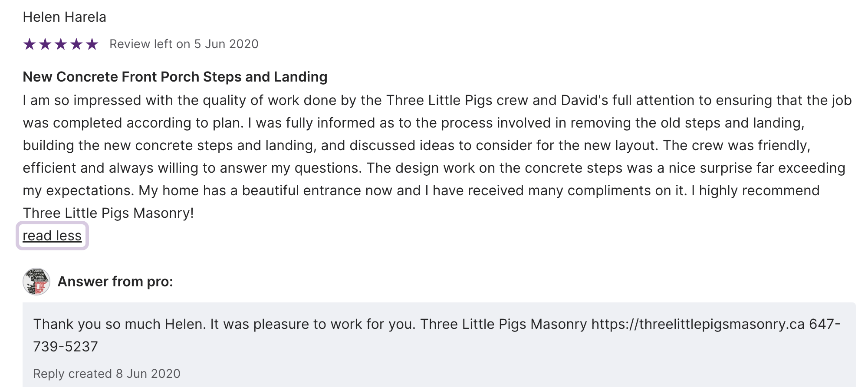Image resolution: width=868 pixels, height=387 pixels.
Task: Click the fifth purple rating star
Action: [x=92, y=44]
